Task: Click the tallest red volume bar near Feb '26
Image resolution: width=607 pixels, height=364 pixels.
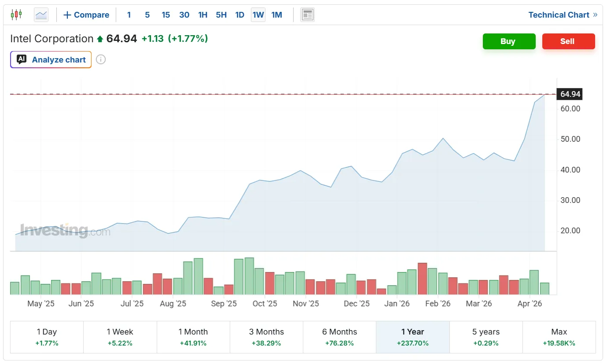Action: tap(422, 279)
